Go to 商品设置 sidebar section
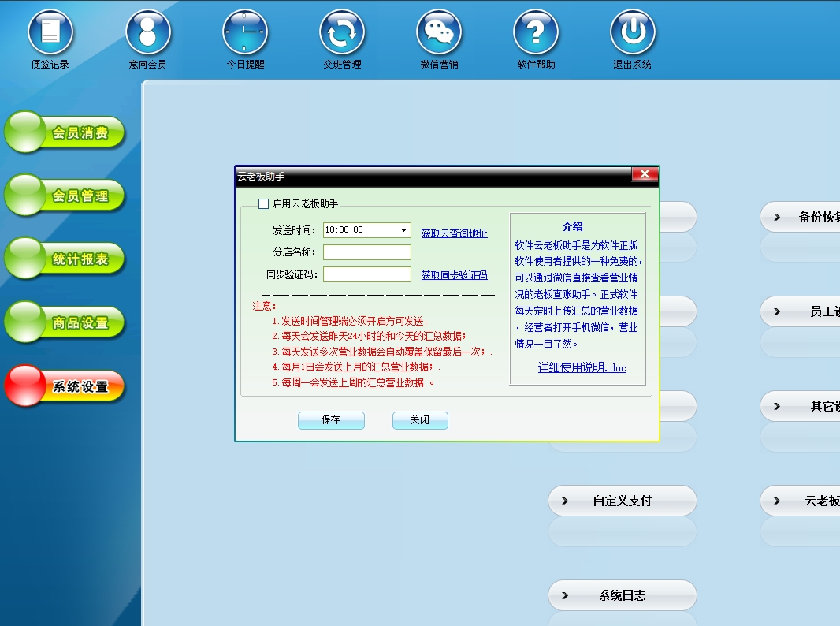Viewport: 840px width, 626px height. 65,323
